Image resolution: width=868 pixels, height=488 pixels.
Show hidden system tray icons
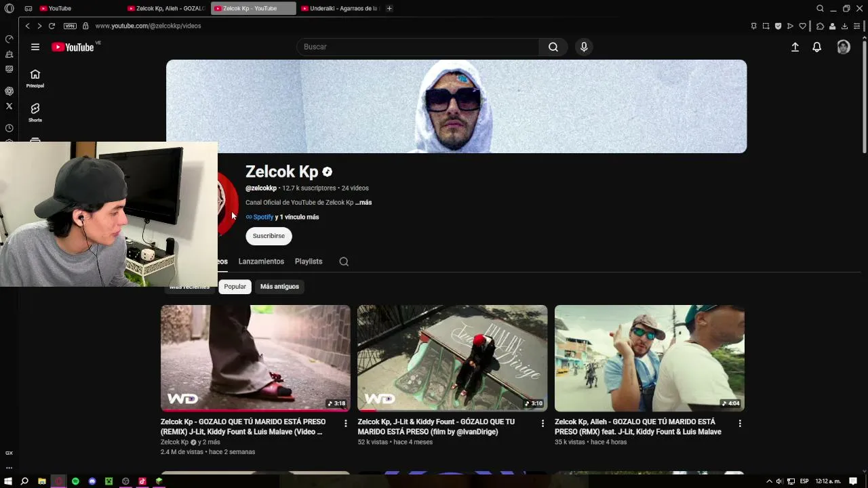[x=769, y=481]
